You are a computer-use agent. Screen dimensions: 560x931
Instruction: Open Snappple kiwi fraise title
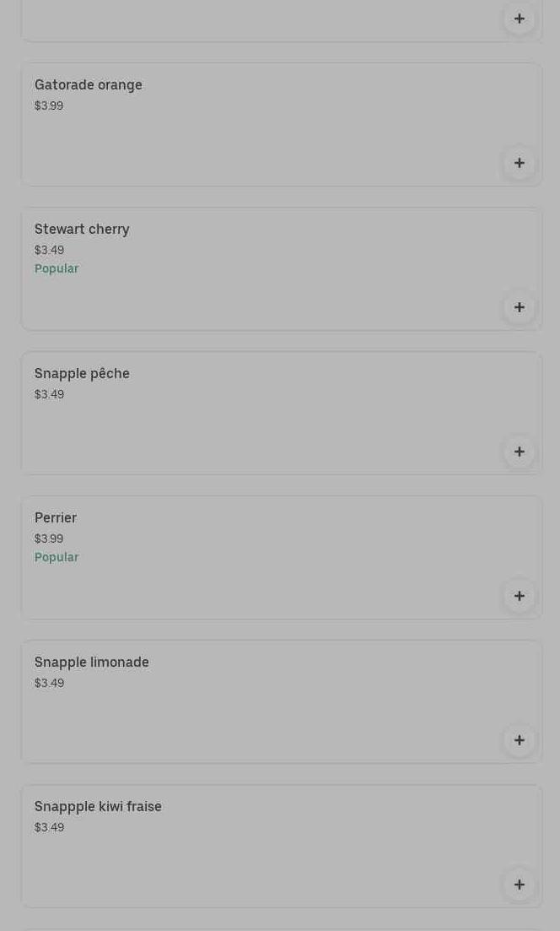coord(98,806)
